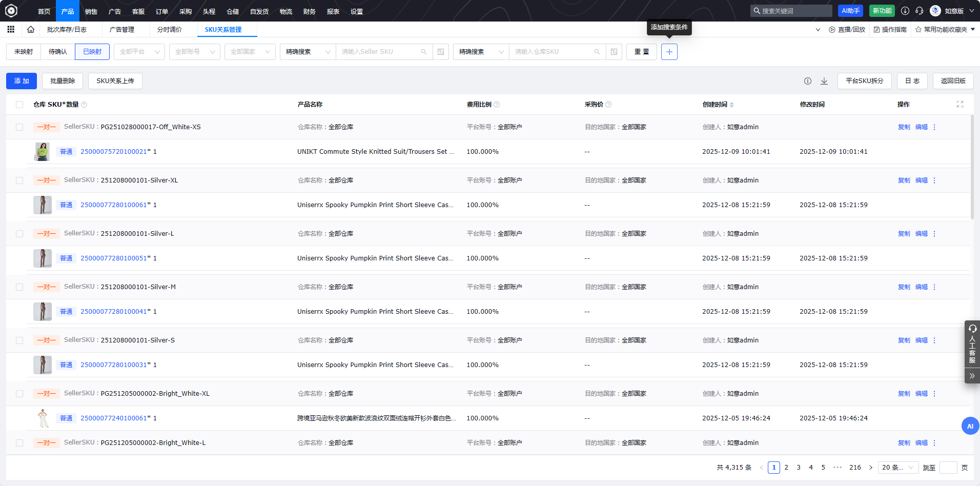Select checkbox for 251208000101-Silver-M row

tap(19, 287)
